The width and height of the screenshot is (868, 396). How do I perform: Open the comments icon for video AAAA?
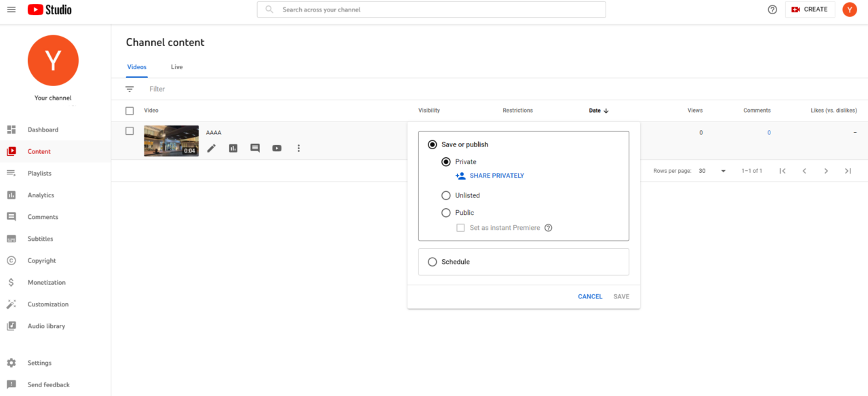254,148
